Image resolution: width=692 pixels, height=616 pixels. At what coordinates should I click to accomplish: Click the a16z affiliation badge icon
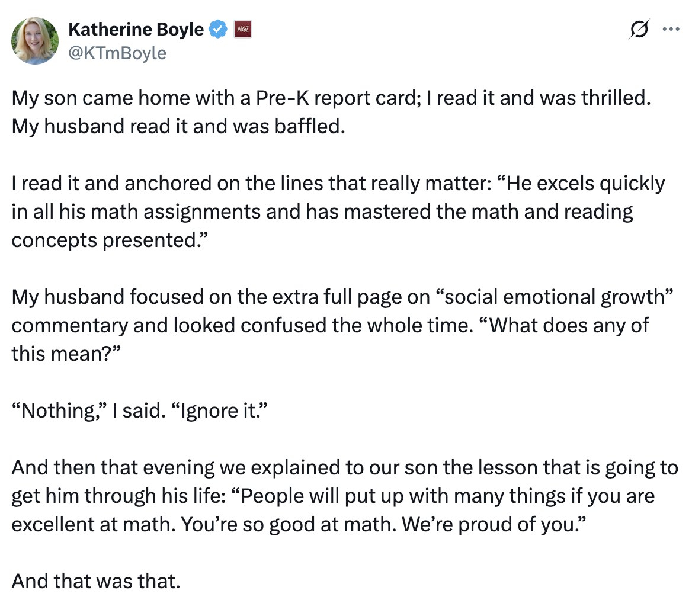pos(243,29)
